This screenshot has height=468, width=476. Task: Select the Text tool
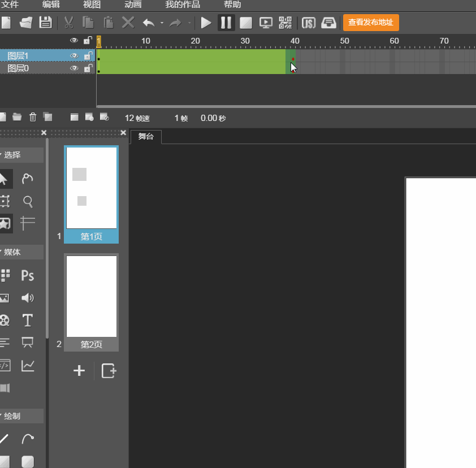[x=27, y=320]
